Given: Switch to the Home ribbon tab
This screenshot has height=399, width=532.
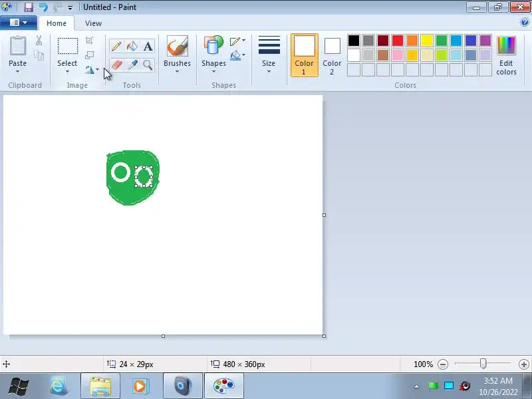Looking at the screenshot, I should coord(57,23).
